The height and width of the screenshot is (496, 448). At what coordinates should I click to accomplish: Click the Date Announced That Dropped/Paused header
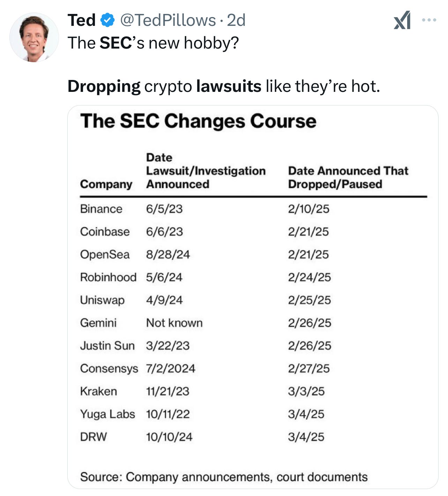348,177
